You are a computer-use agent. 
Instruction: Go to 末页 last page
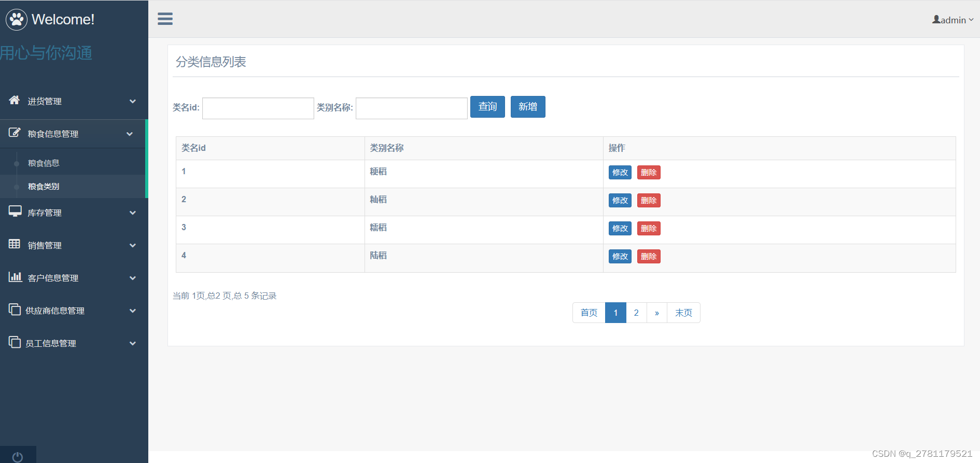pos(683,313)
